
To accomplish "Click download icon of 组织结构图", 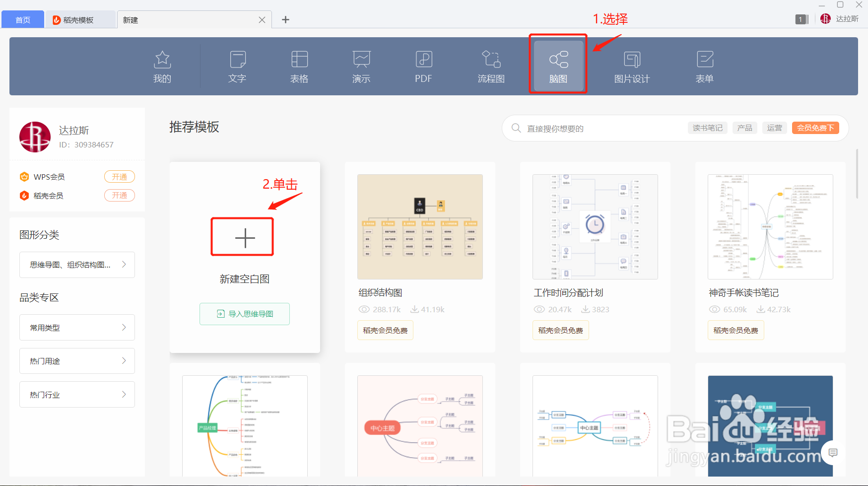I will tap(414, 309).
